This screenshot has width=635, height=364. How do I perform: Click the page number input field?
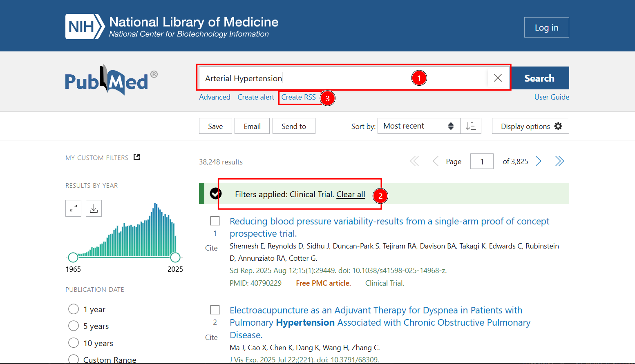tap(482, 162)
